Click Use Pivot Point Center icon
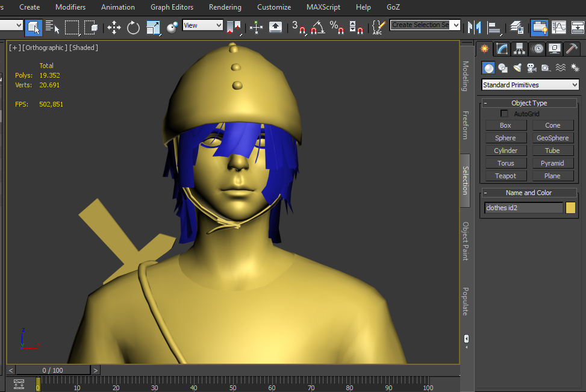This screenshot has width=586, height=392. 234,28
